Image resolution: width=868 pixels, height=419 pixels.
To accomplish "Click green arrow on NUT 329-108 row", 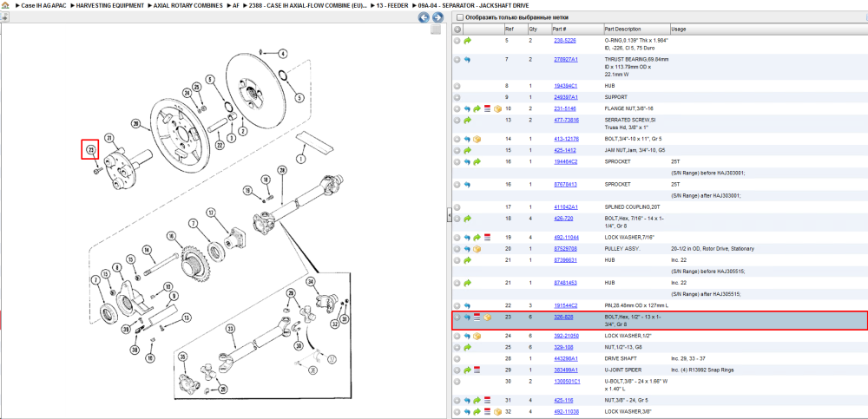I will point(467,348).
